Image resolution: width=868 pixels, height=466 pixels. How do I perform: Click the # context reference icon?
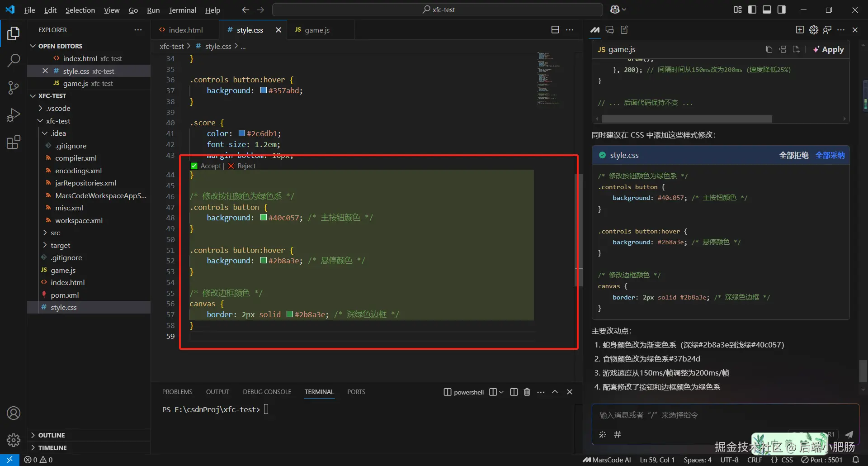coord(618,434)
